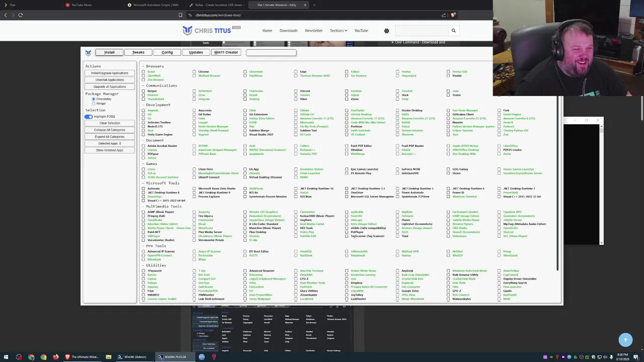Collapse the Development category
Viewport: 644px width, 362px height.
(156, 105)
